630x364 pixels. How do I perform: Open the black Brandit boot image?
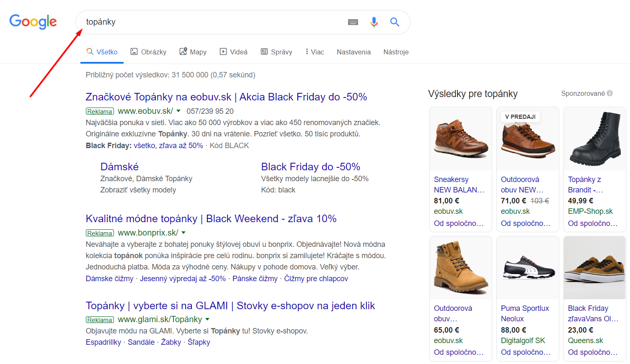click(595, 139)
